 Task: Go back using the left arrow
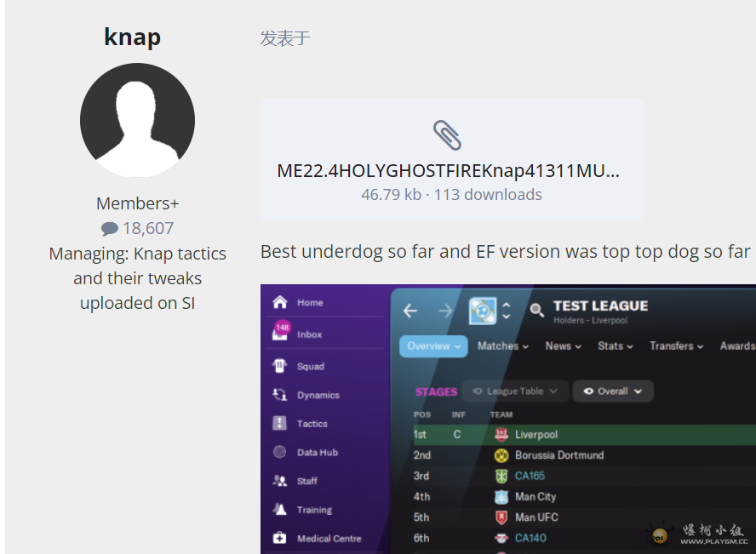410,311
